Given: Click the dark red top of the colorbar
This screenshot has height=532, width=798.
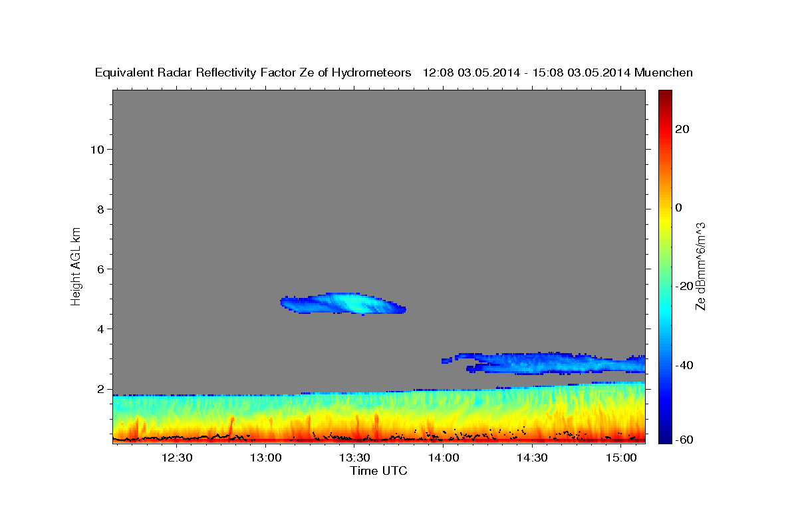Looking at the screenshot, I should [x=664, y=96].
